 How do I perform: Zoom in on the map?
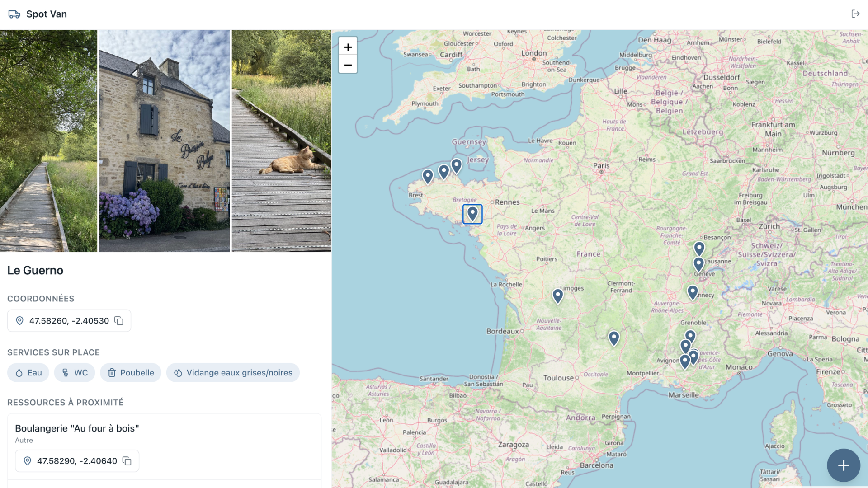click(348, 47)
